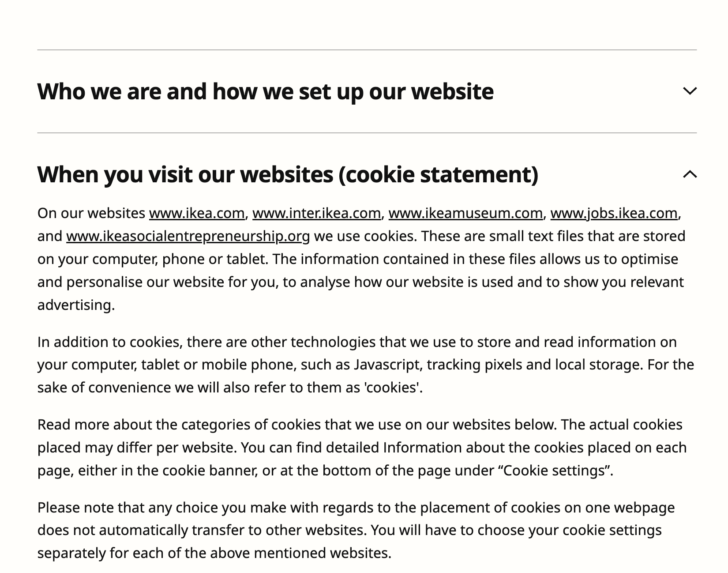The image size is (728, 573).
Task: Click the paragraph starting "Read more about"
Action: pos(362,447)
